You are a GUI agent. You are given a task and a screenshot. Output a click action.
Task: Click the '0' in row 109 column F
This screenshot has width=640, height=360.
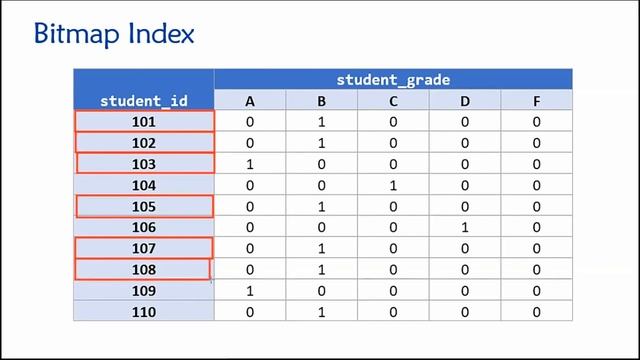point(536,291)
